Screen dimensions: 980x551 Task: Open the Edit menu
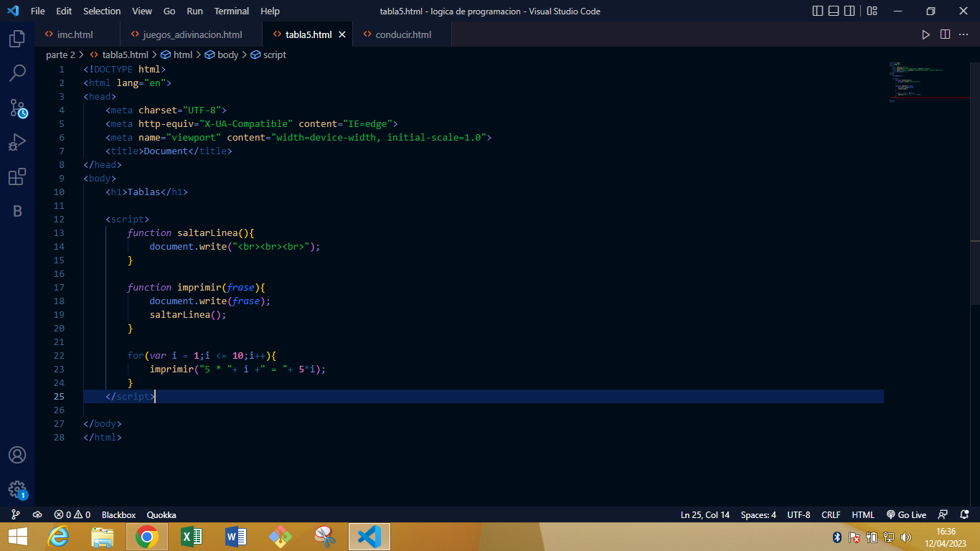click(x=64, y=11)
